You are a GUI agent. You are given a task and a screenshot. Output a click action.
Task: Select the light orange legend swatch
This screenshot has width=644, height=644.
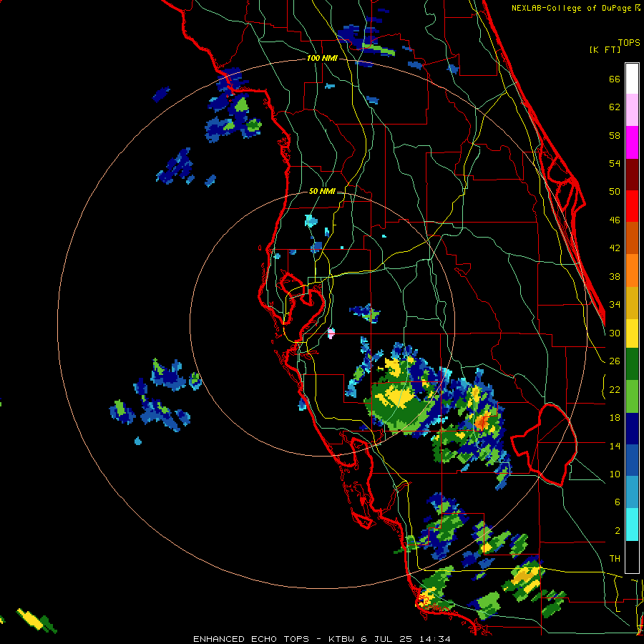632,270
